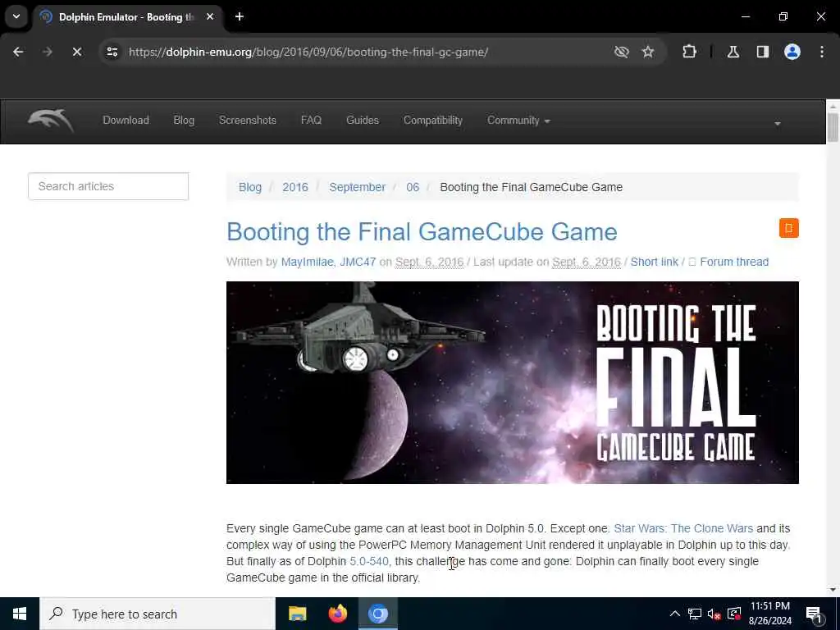The height and width of the screenshot is (630, 840).
Task: Open File Explorer from the taskbar
Action: 297,614
